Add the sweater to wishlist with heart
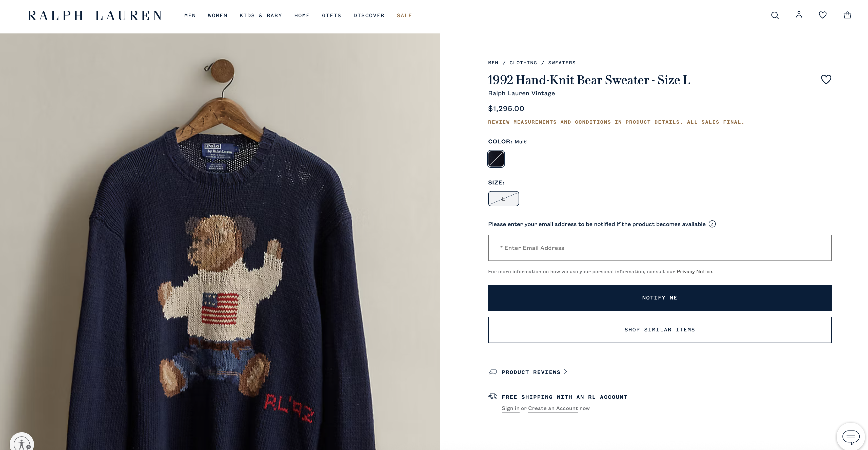The height and width of the screenshot is (450, 868). (x=826, y=80)
